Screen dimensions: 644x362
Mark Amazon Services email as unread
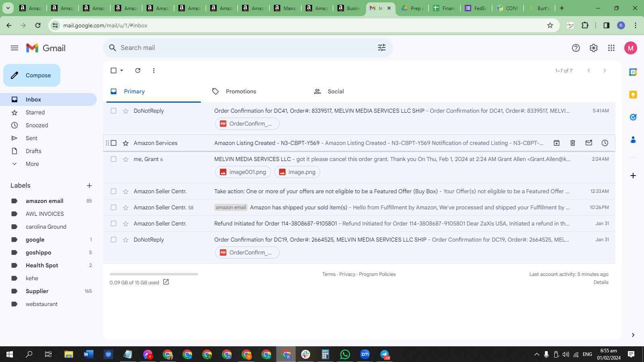coord(589,143)
